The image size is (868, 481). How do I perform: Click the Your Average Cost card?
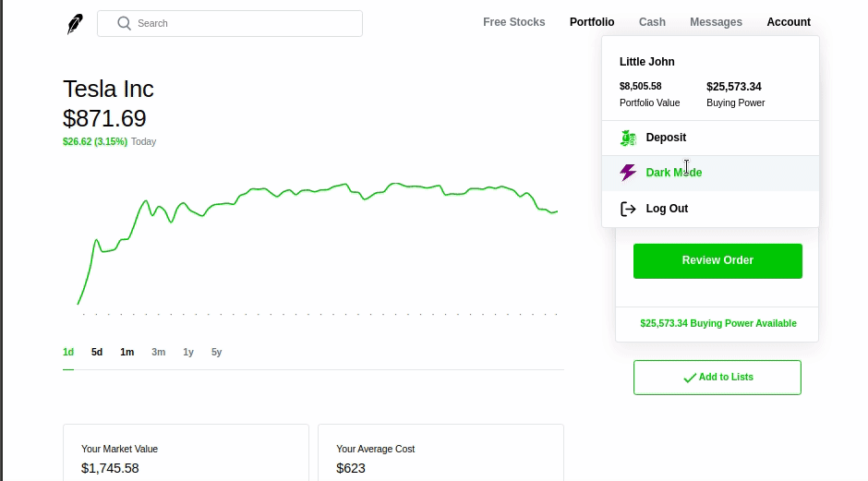440,452
